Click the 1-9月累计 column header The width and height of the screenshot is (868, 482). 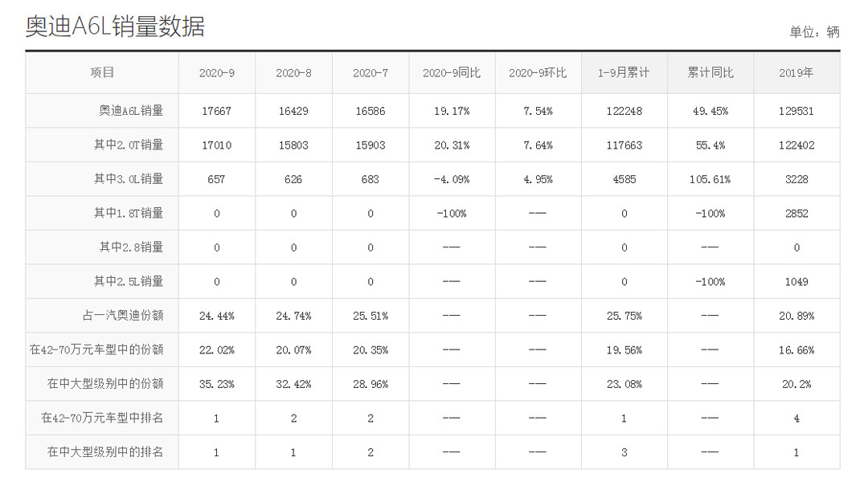click(623, 73)
